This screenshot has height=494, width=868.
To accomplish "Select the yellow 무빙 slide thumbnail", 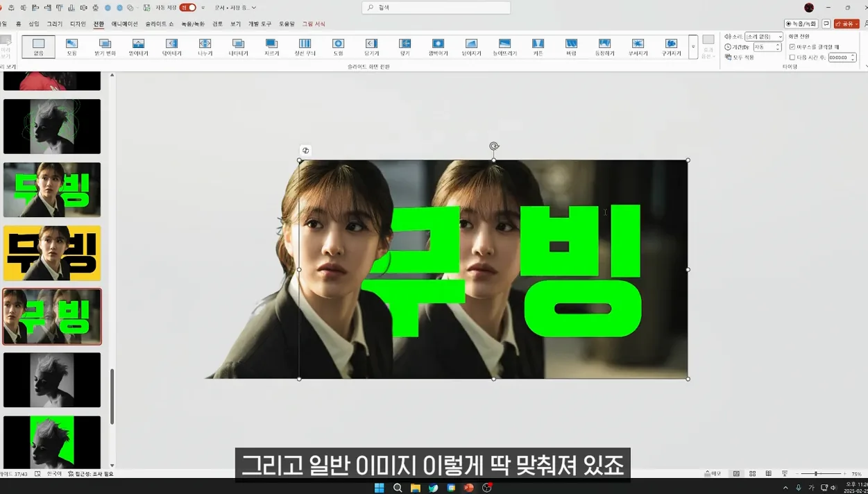I will click(x=52, y=253).
